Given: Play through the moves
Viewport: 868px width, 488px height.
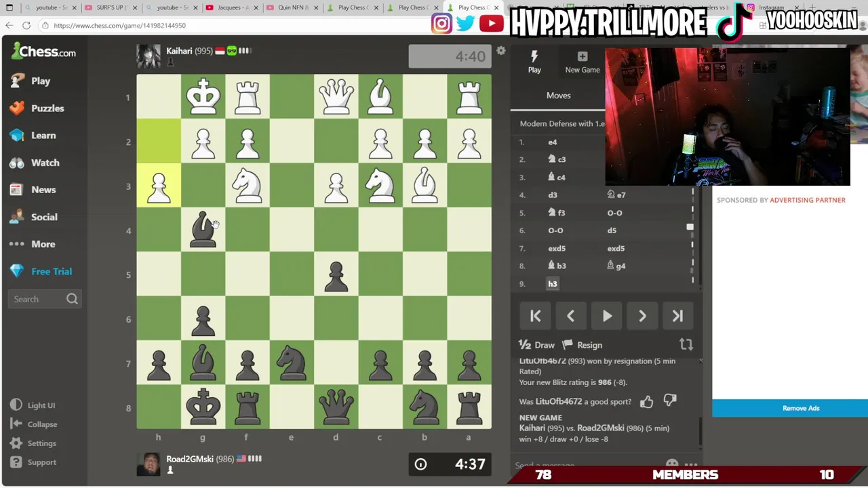Looking at the screenshot, I should tap(607, 316).
